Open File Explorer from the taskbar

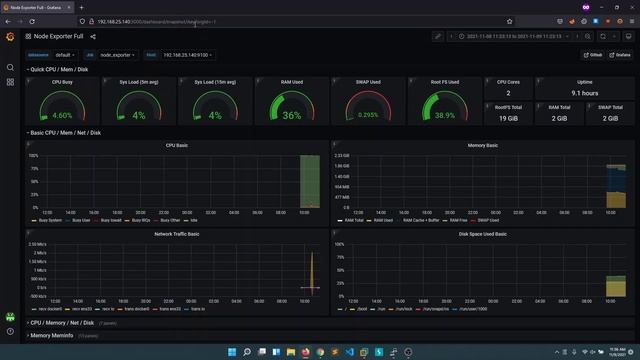pyautogui.click(x=291, y=352)
